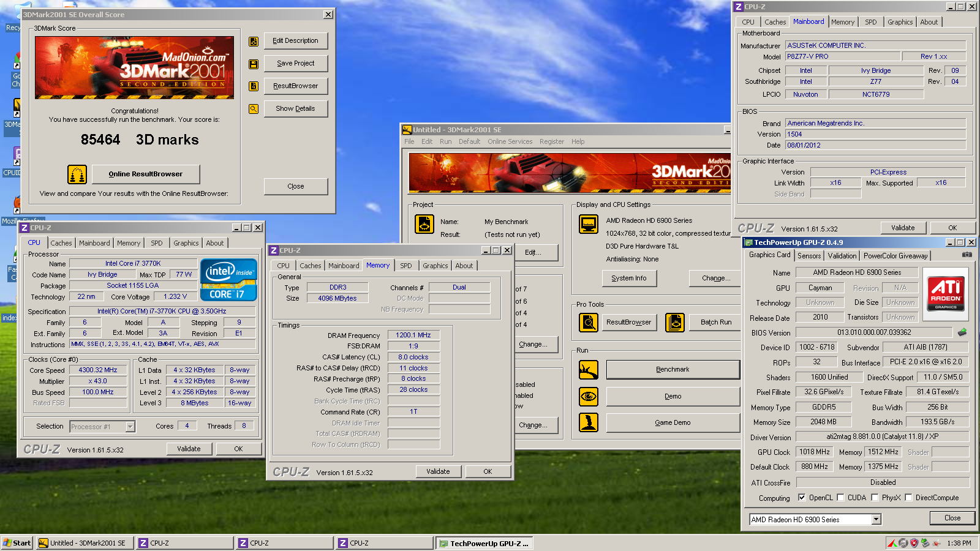980x551 pixels.
Task: Click the Game Demo button
Action: point(673,423)
